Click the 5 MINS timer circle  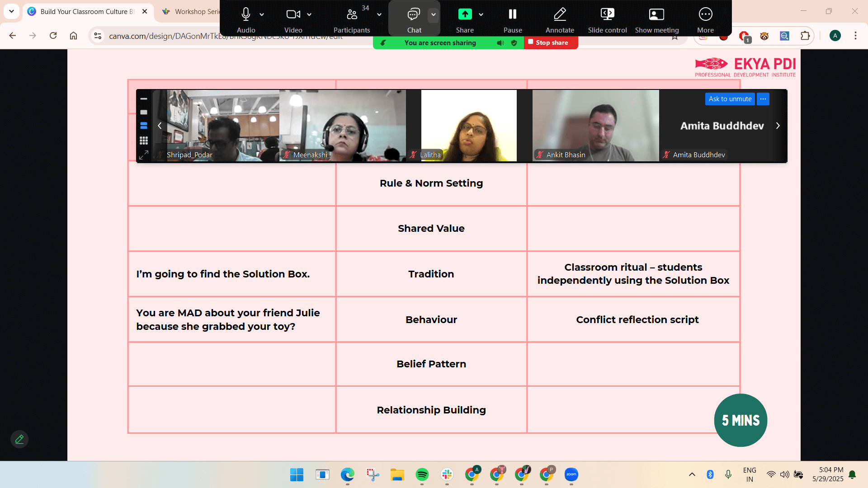click(741, 420)
